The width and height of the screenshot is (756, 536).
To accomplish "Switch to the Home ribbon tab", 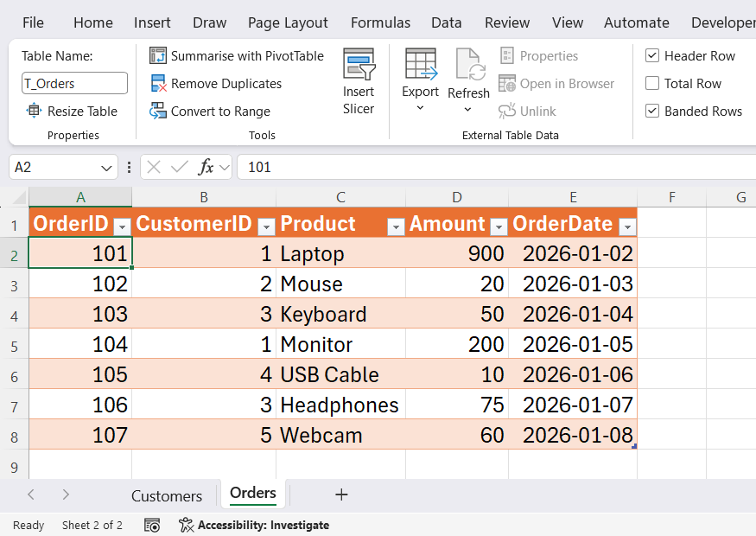I will point(93,22).
